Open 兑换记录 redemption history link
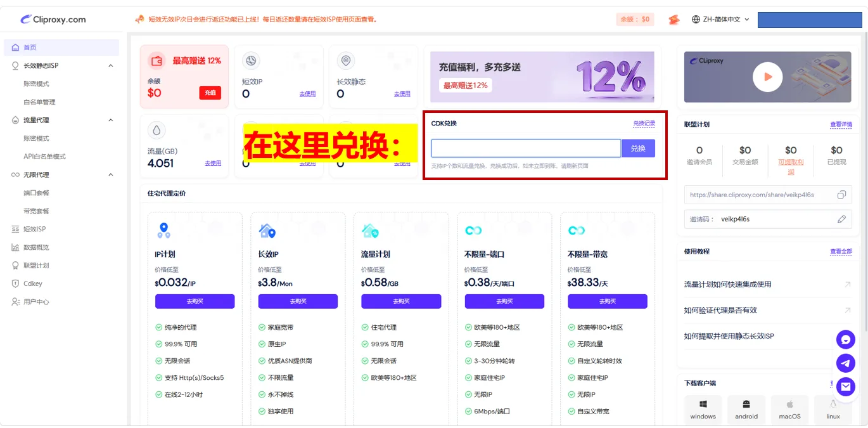The height and width of the screenshot is (428, 868). 644,124
